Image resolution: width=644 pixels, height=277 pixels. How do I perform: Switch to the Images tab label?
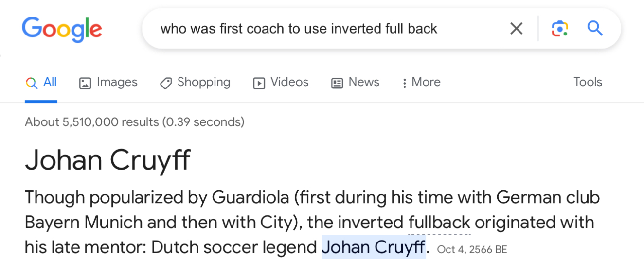pos(117,82)
